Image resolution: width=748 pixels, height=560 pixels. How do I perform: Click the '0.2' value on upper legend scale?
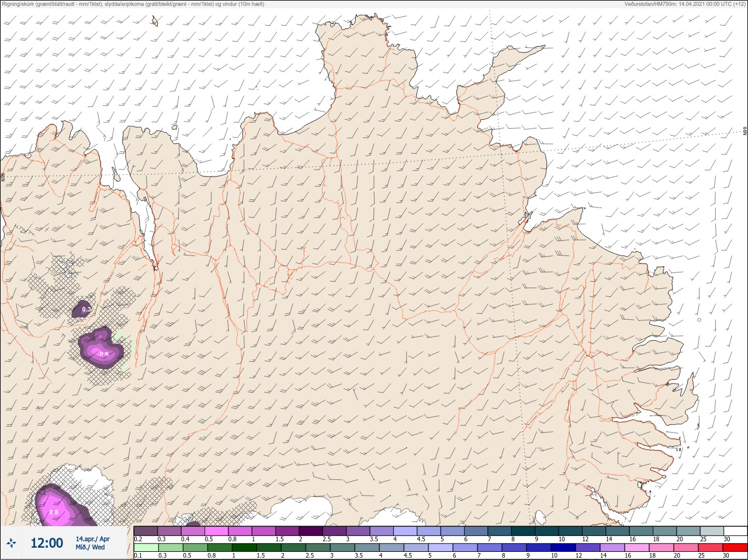click(x=138, y=539)
